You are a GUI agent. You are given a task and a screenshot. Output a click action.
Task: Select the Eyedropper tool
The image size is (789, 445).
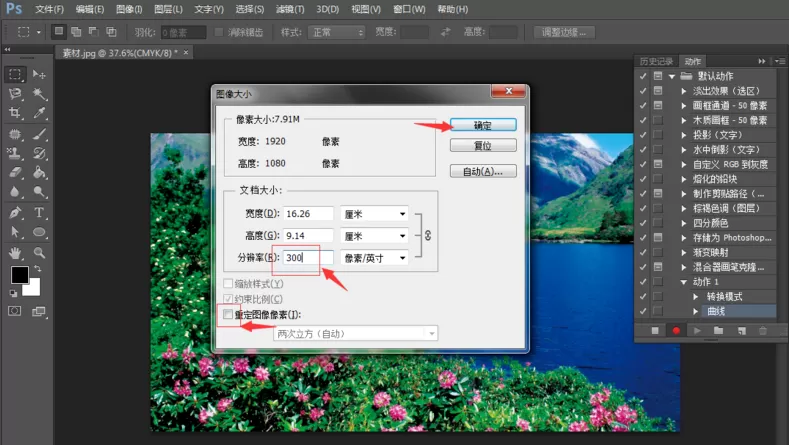39,113
